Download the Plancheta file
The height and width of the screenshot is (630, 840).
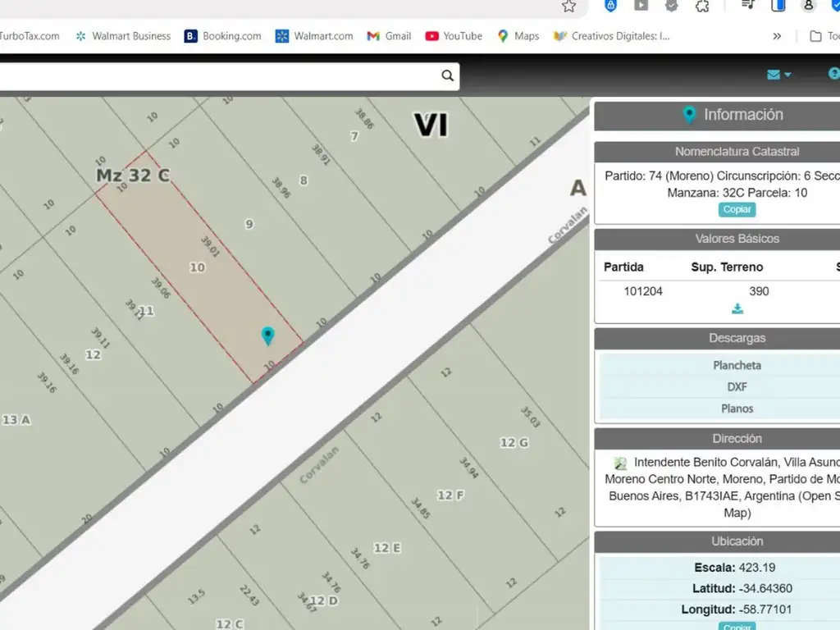click(x=737, y=365)
